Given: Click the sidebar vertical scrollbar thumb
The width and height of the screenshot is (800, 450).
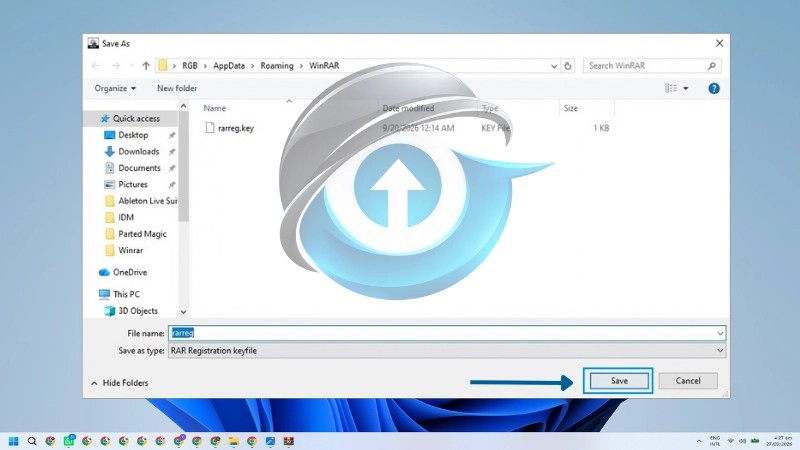Looking at the screenshot, I should click(x=184, y=166).
